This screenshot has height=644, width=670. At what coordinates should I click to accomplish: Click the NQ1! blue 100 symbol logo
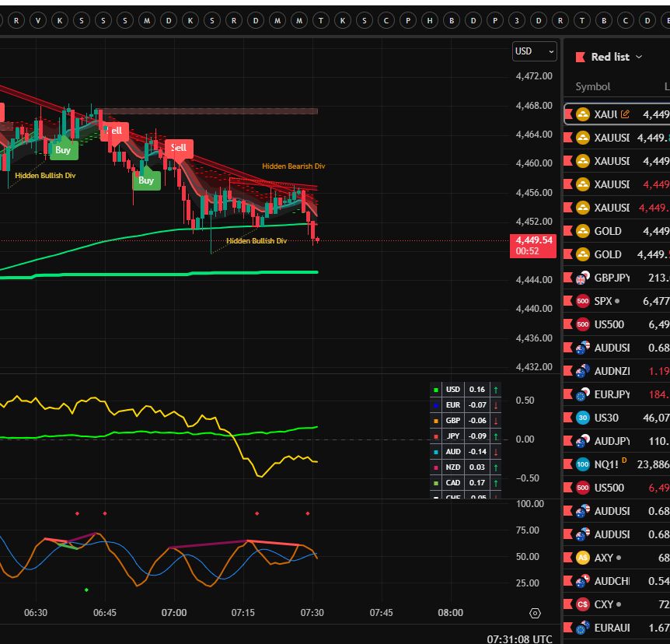click(x=583, y=464)
